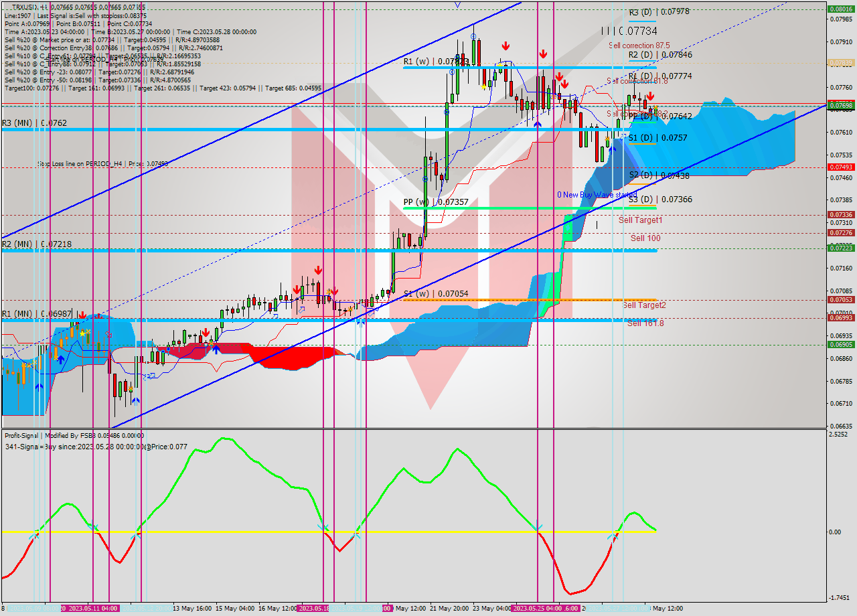Select the -1.7451 indicator scale value
Image resolution: width=857 pixels, height=616 pixels.
click(x=840, y=598)
